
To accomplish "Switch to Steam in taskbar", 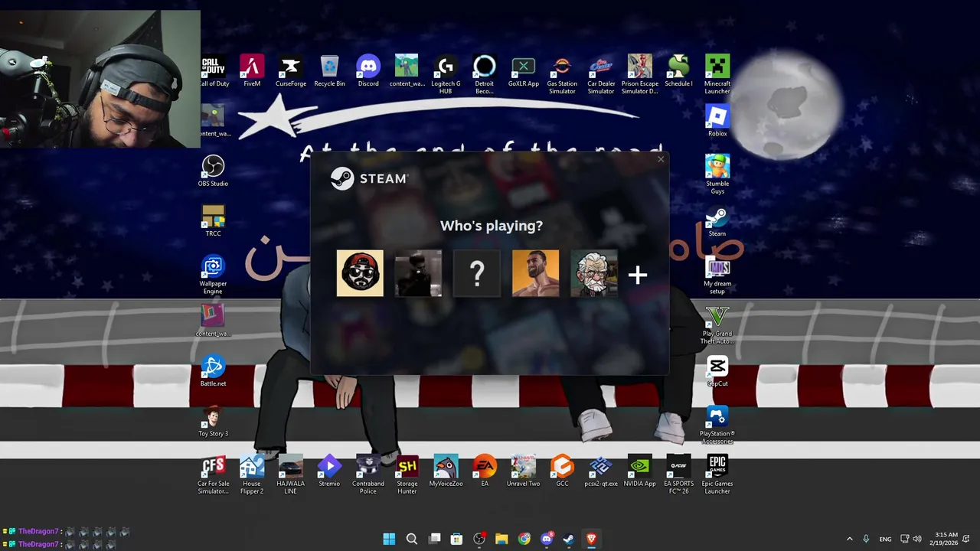I will [x=569, y=539].
